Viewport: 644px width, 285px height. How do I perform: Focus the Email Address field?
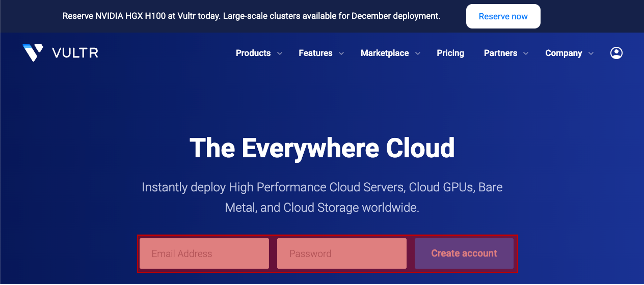[204, 253]
